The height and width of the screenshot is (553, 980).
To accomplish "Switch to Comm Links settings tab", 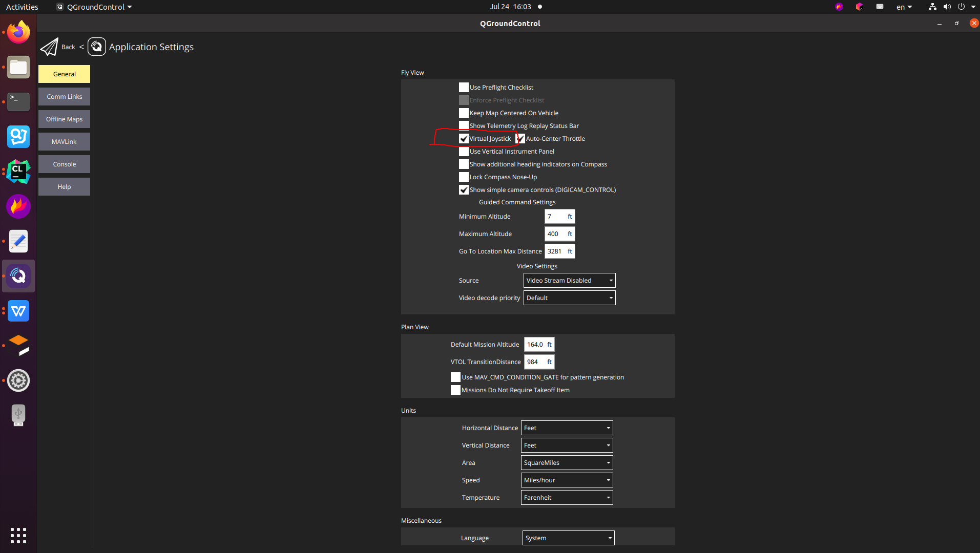I will (x=64, y=97).
